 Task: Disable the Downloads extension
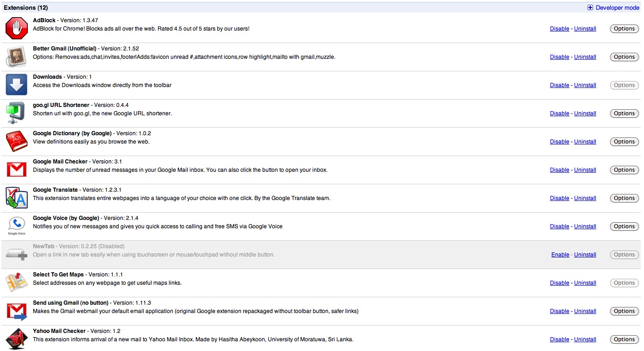point(559,85)
